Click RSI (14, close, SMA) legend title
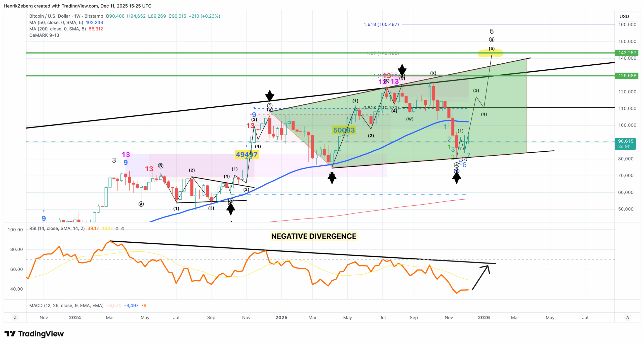This screenshot has width=644, height=345. click(57, 228)
